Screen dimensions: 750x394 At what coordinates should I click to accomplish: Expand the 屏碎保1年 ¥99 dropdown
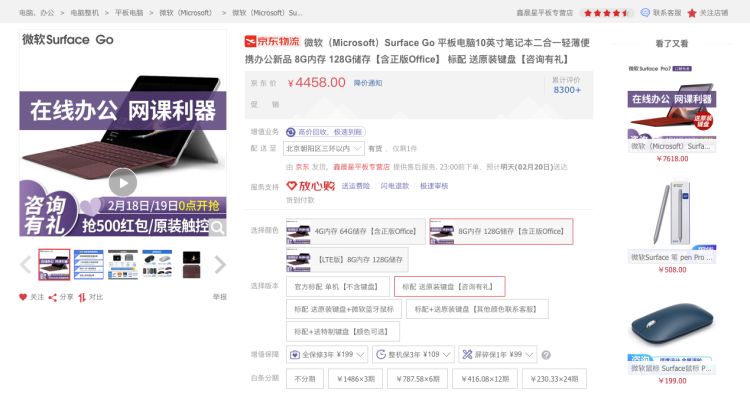click(x=497, y=355)
